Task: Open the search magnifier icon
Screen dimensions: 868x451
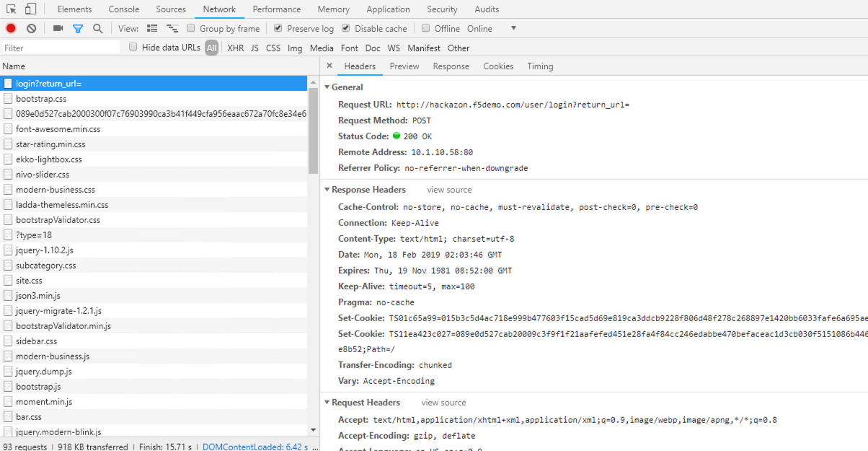Action: [x=97, y=29]
